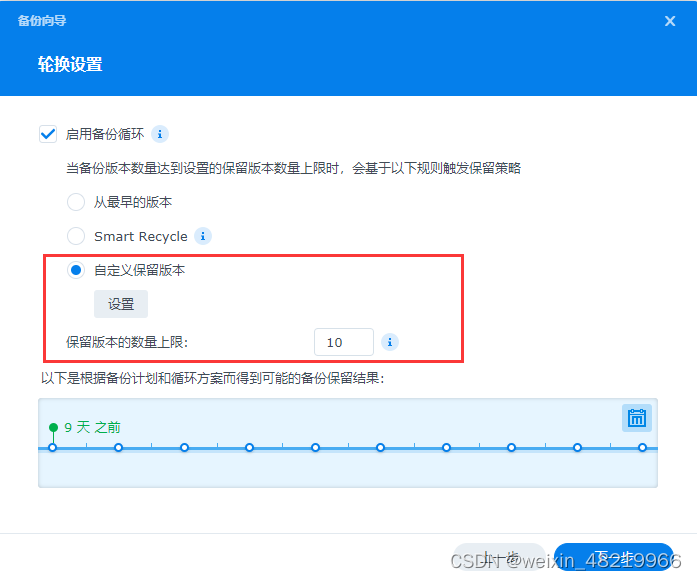Image resolution: width=697 pixels, height=580 pixels.
Task: Click the 轮换设置 heading
Action: [x=70, y=64]
